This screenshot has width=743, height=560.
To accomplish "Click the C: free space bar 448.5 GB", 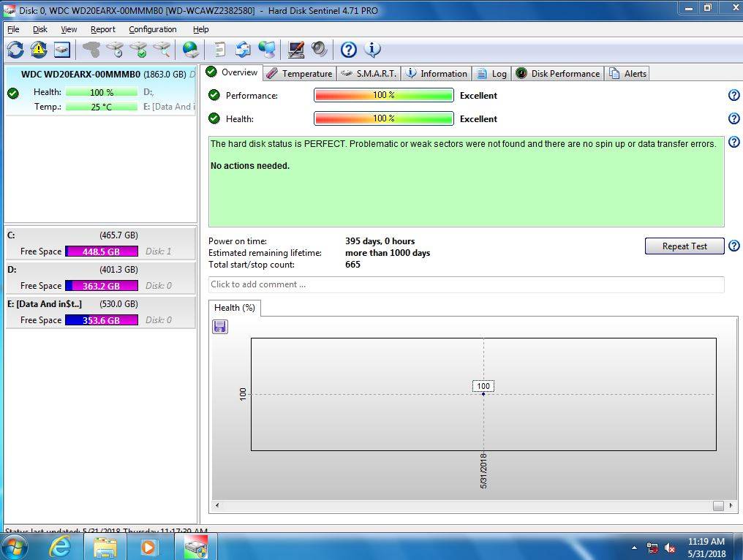I will 102,251.
